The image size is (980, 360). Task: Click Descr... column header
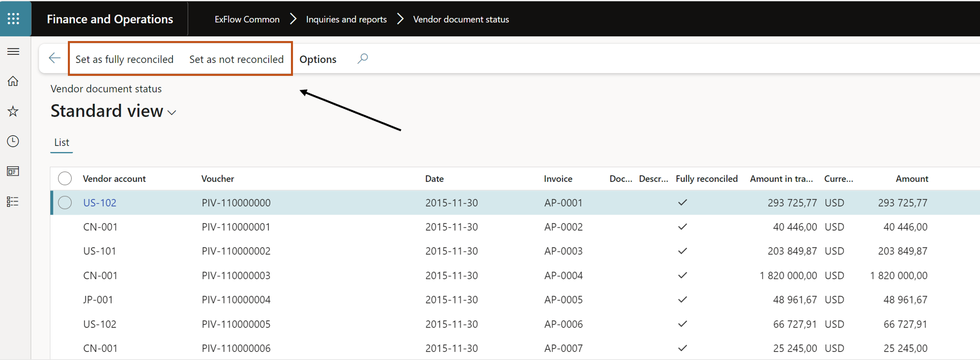(653, 179)
